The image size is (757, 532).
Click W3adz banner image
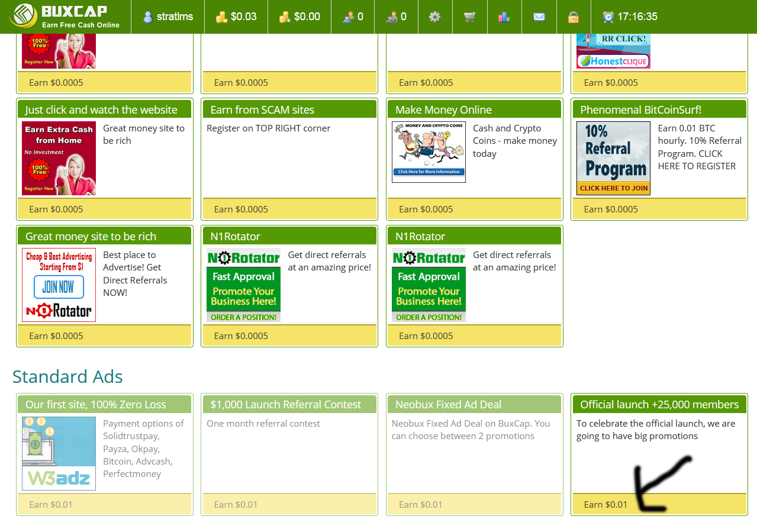click(x=59, y=453)
